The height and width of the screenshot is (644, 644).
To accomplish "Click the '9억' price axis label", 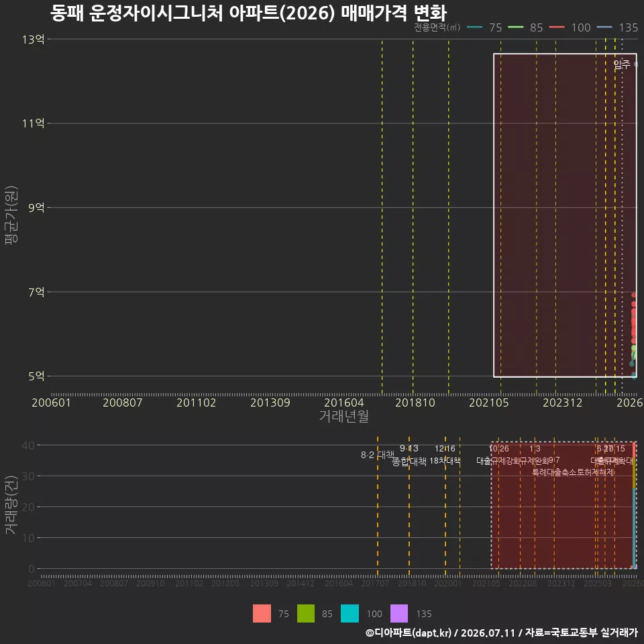I will [36, 207].
